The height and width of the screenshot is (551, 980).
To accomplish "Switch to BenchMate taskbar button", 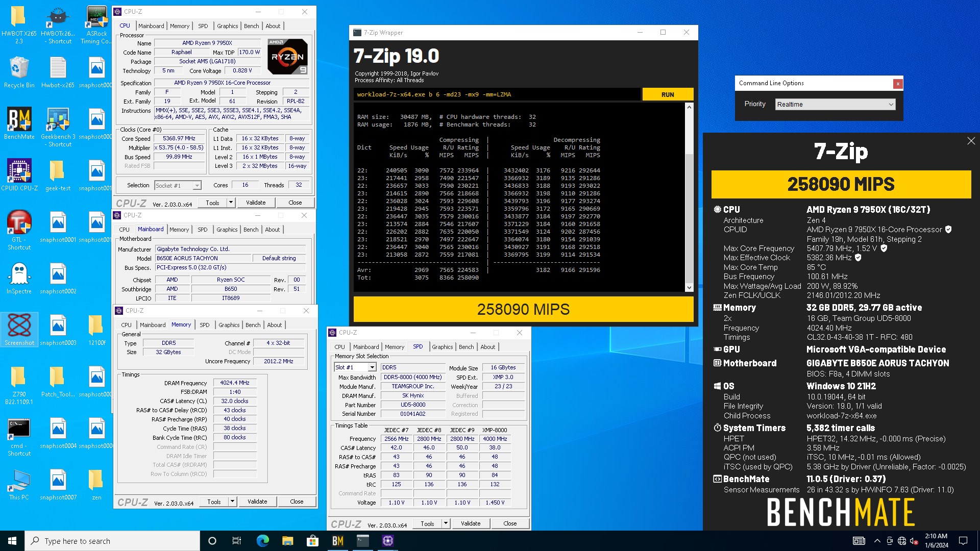I will coord(337,541).
